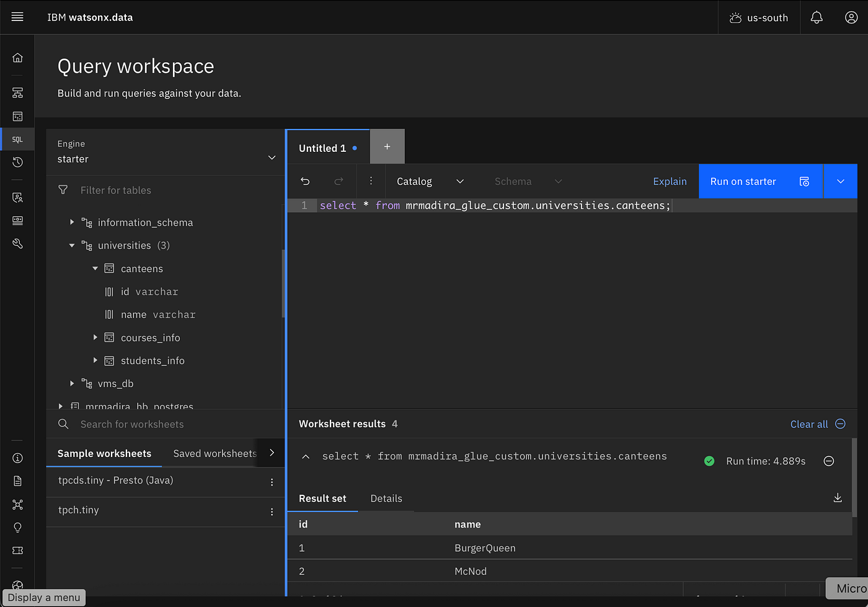Click Clear all results

point(818,424)
